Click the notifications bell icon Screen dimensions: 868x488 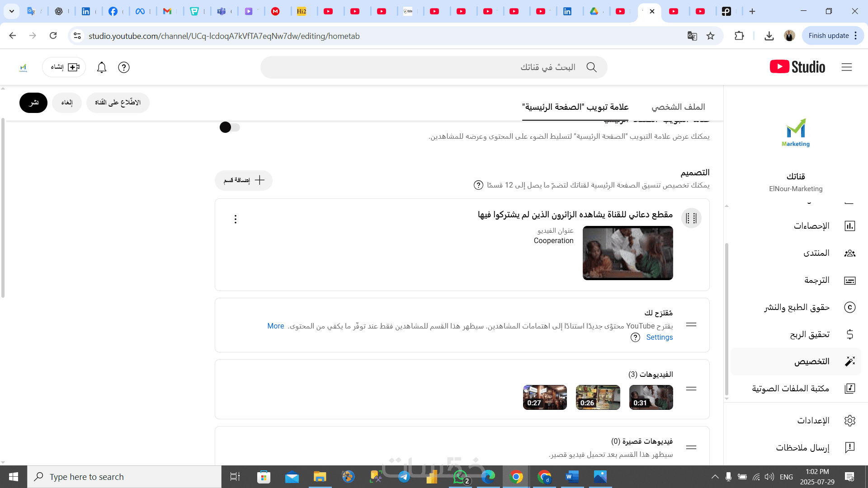102,67
